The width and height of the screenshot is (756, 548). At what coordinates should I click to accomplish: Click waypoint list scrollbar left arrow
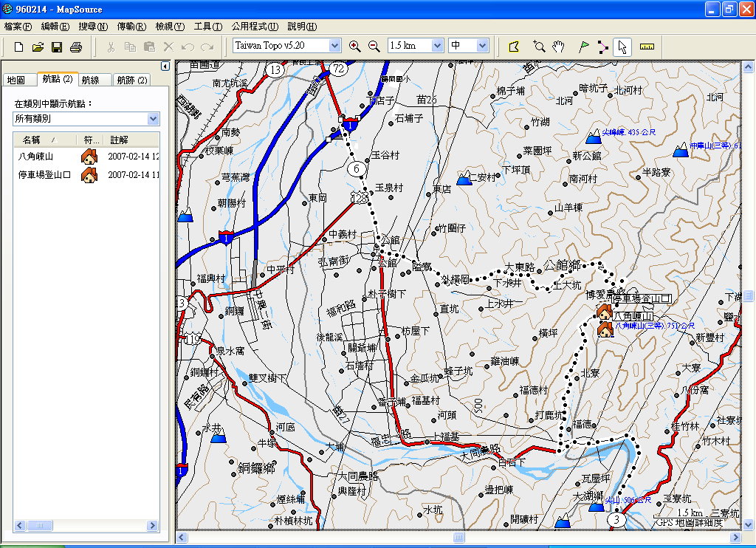(x=20, y=525)
